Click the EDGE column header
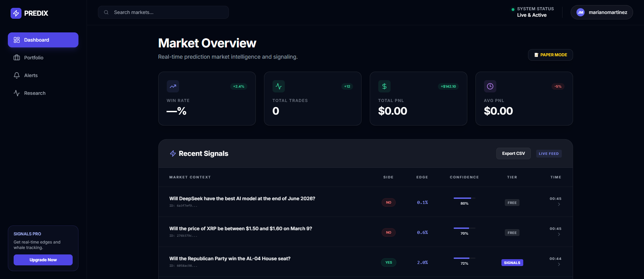 pyautogui.click(x=422, y=177)
